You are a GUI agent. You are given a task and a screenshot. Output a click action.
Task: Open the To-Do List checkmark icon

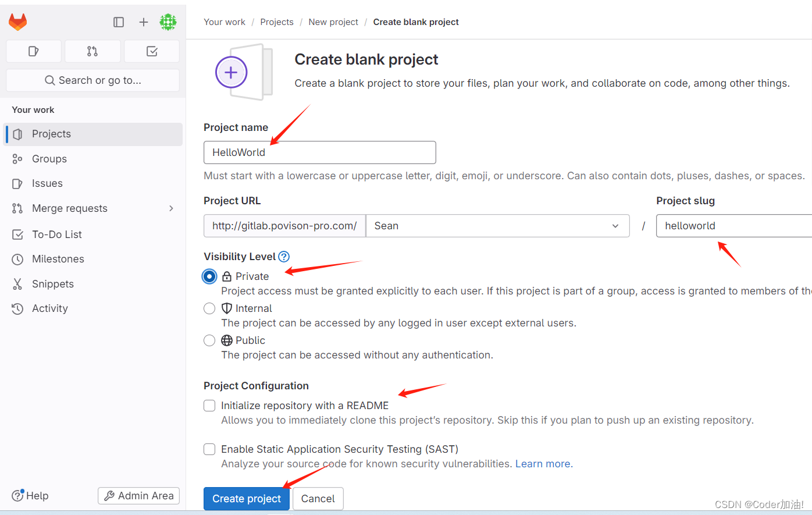151,51
